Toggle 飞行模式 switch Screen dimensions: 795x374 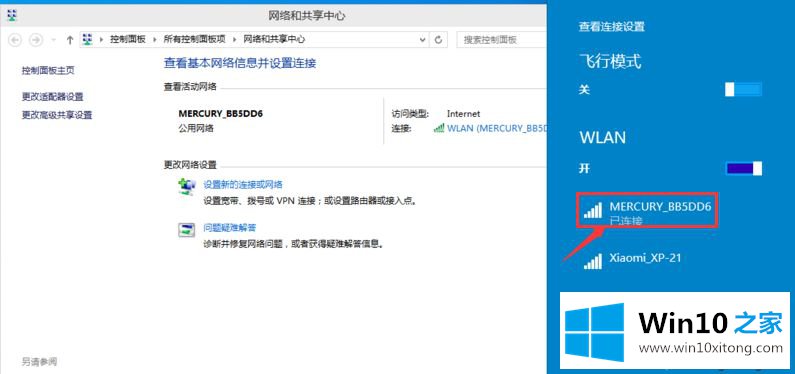point(743,90)
